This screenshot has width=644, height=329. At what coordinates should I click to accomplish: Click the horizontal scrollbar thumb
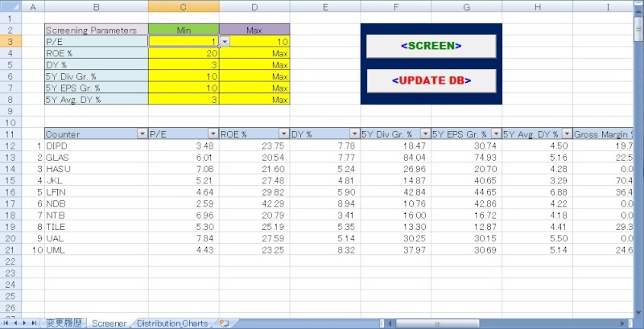coord(437,323)
